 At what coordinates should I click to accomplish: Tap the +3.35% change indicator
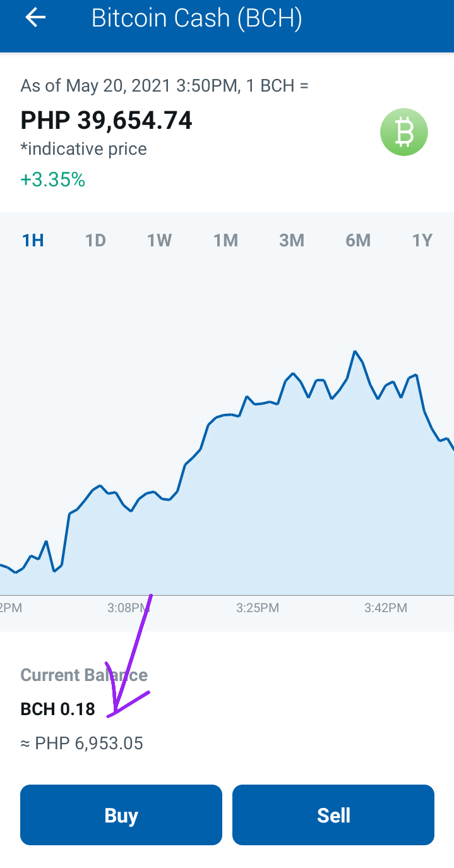[53, 180]
